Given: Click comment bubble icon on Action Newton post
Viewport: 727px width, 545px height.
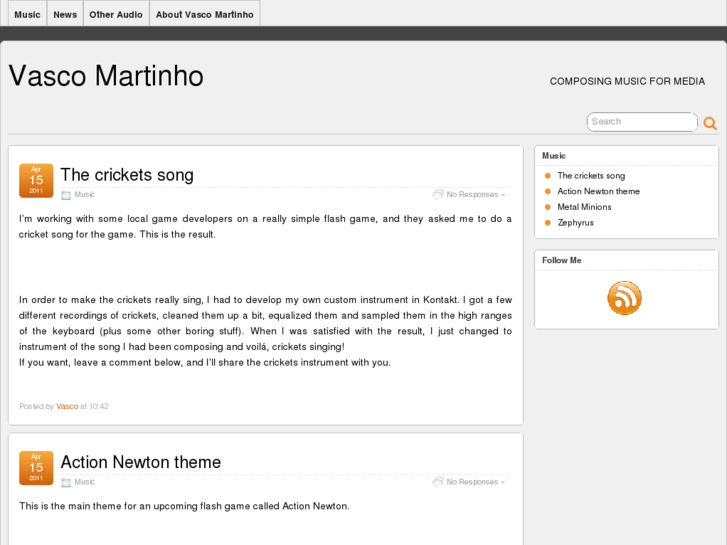Looking at the screenshot, I should point(437,481).
